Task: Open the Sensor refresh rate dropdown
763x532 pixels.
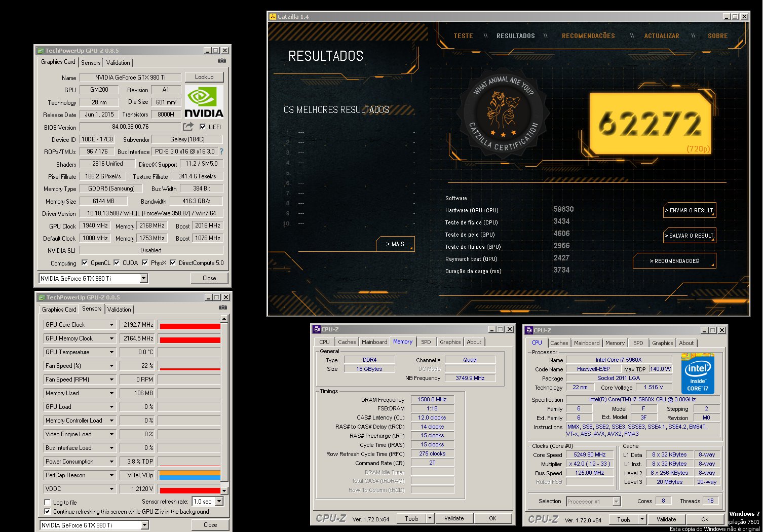Action: [219, 501]
